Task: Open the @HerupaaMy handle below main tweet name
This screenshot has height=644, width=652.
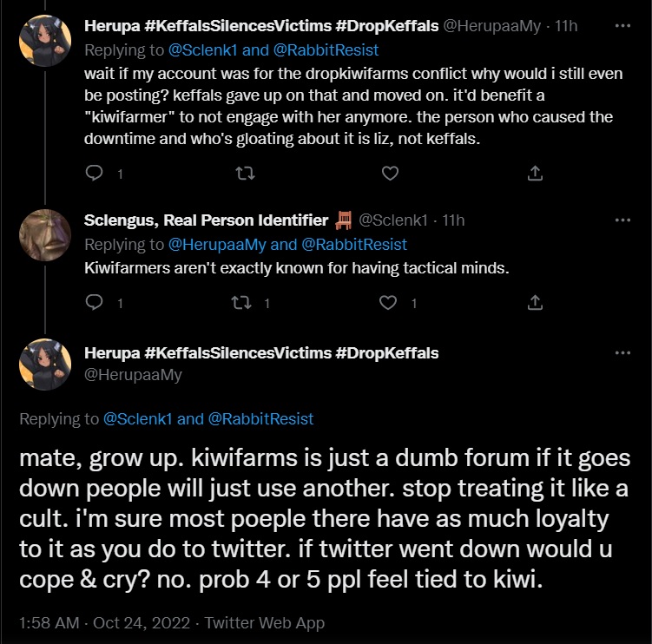Action: tap(133, 375)
